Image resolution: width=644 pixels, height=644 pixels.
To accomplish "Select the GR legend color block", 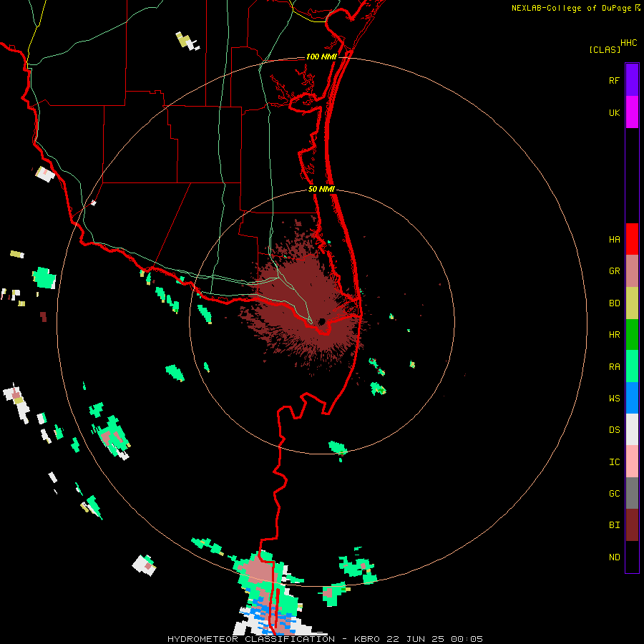I will coord(632,271).
